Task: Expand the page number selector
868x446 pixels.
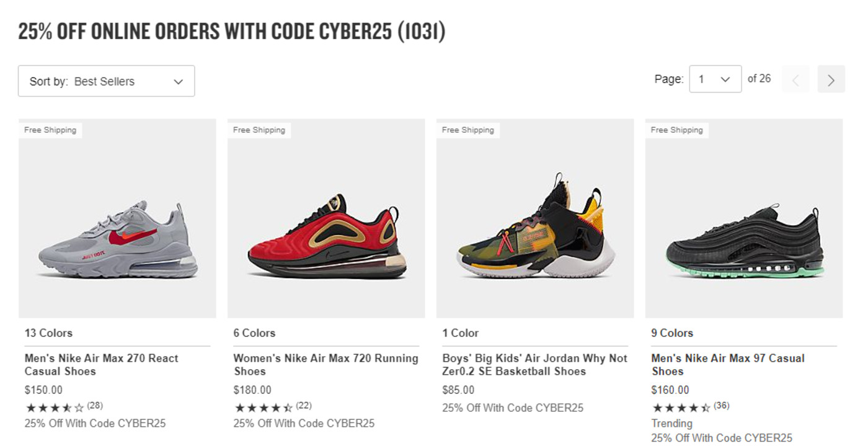Action: (715, 79)
